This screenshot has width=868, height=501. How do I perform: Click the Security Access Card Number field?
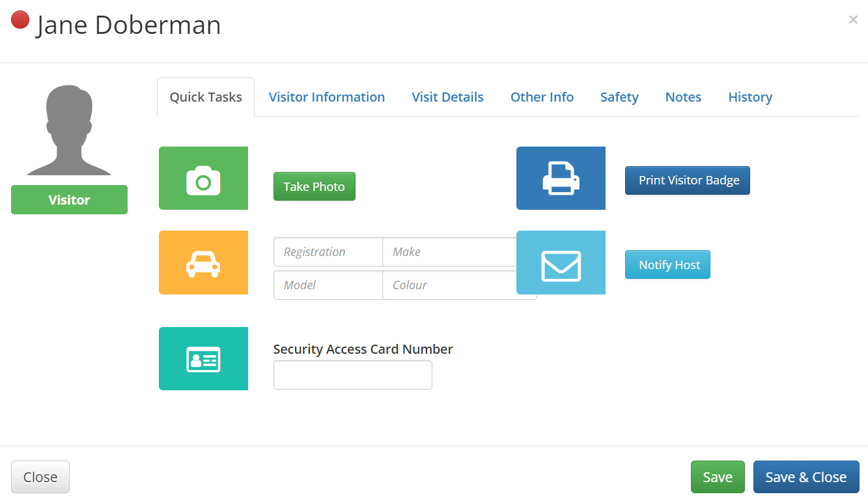[352, 375]
